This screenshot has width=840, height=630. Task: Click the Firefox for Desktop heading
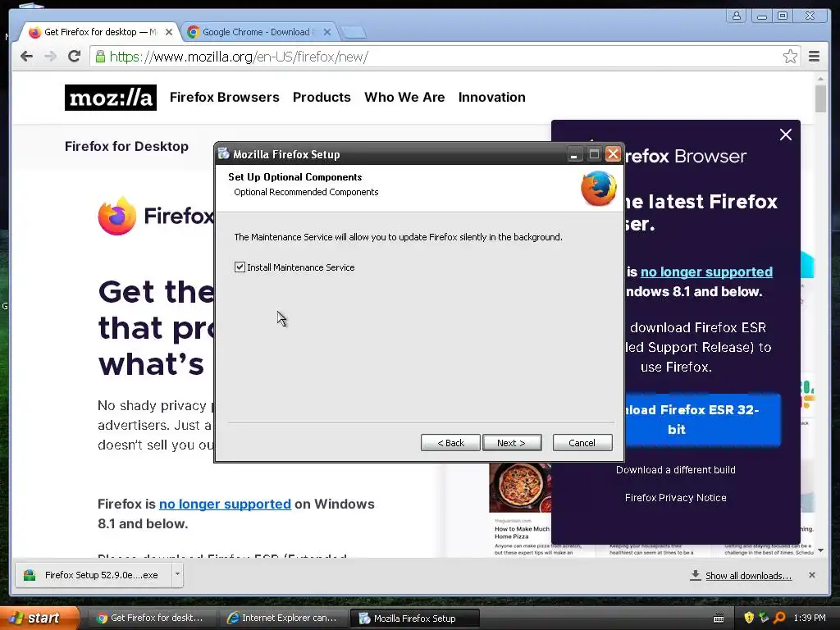point(126,146)
